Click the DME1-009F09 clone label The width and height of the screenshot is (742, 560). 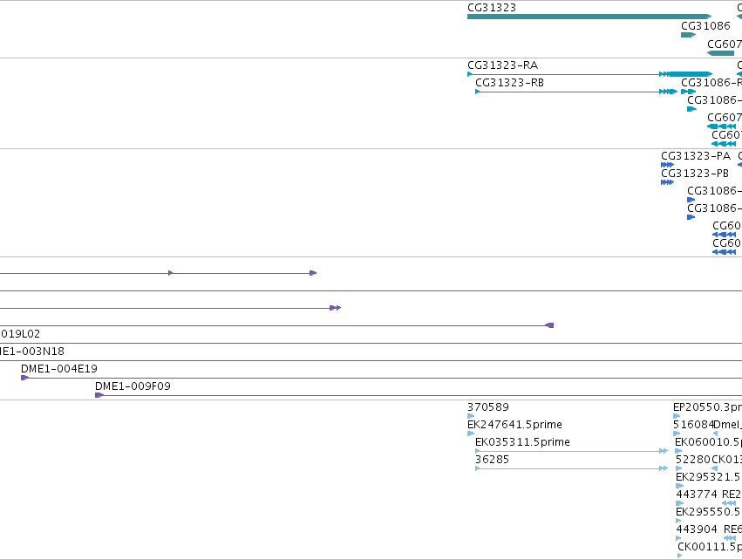pos(133,386)
